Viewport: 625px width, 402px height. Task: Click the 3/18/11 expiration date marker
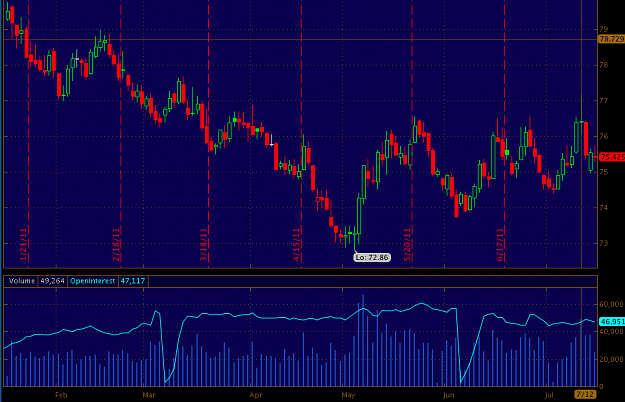pyautogui.click(x=204, y=245)
